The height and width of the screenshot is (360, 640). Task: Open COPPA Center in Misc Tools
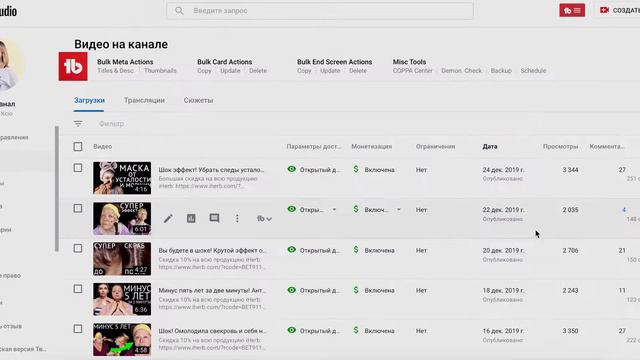tap(412, 71)
